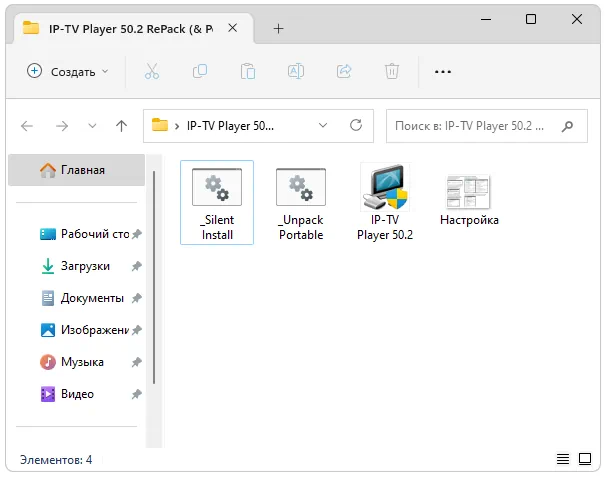Click the search field Поиск в: IP-TV Player

[x=487, y=126]
